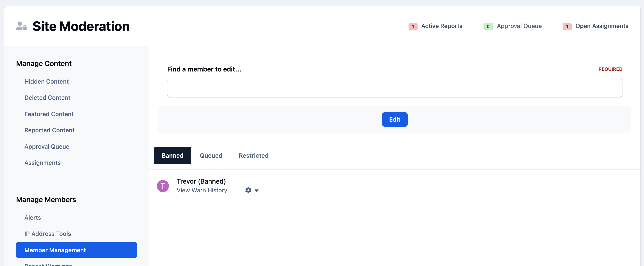Click the Site Moderation user-lock icon
Viewport: 644px width, 266px height.
point(21,26)
